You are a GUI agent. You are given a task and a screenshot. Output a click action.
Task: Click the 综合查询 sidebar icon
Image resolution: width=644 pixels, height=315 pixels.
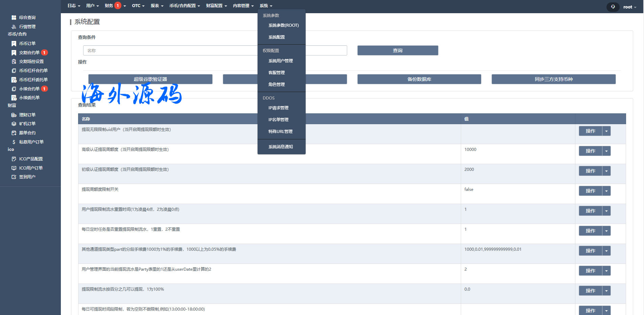coord(14,18)
